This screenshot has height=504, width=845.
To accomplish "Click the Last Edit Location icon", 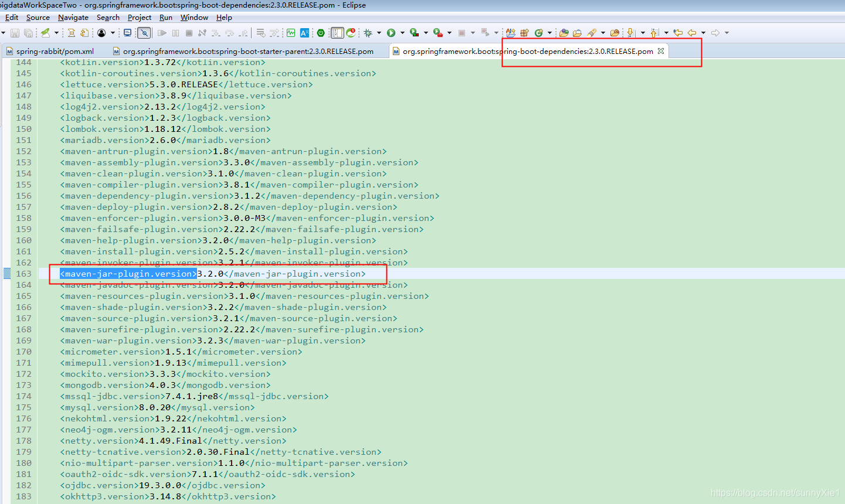I will click(678, 33).
